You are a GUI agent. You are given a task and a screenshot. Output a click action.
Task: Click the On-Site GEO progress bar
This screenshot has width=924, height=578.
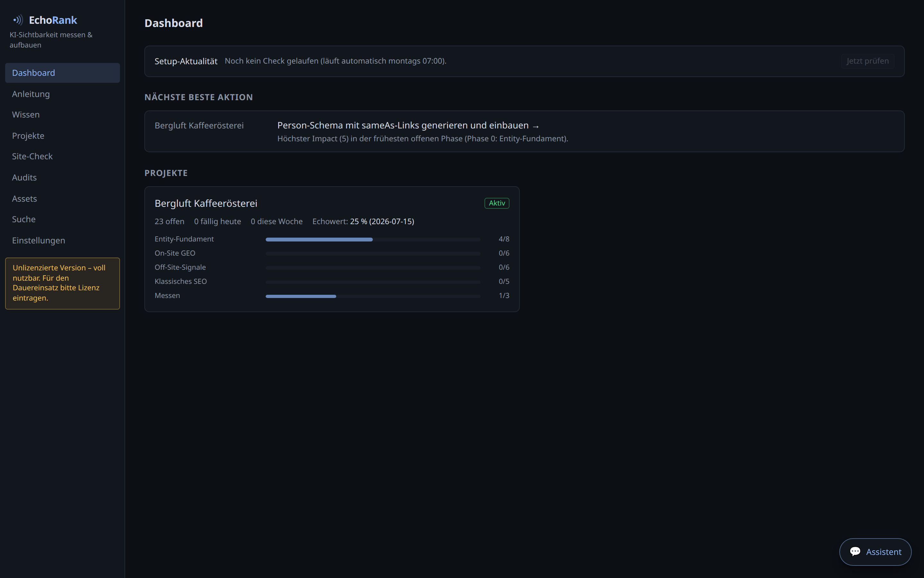373,254
